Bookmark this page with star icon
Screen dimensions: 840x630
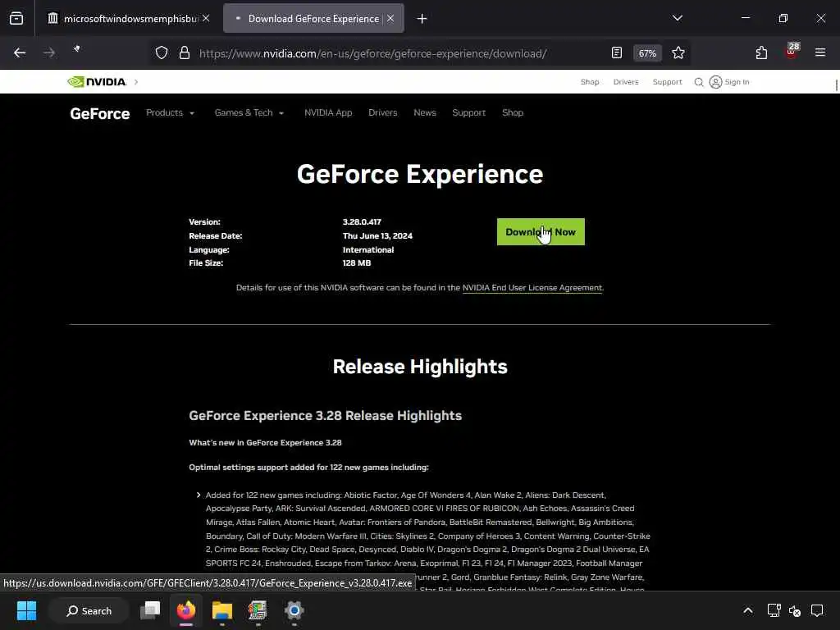(678, 53)
